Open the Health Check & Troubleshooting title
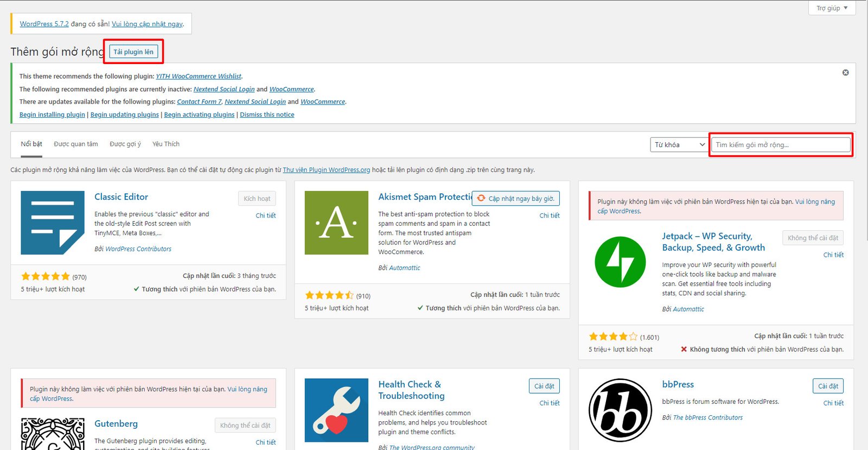The height and width of the screenshot is (450, 868). click(x=411, y=390)
